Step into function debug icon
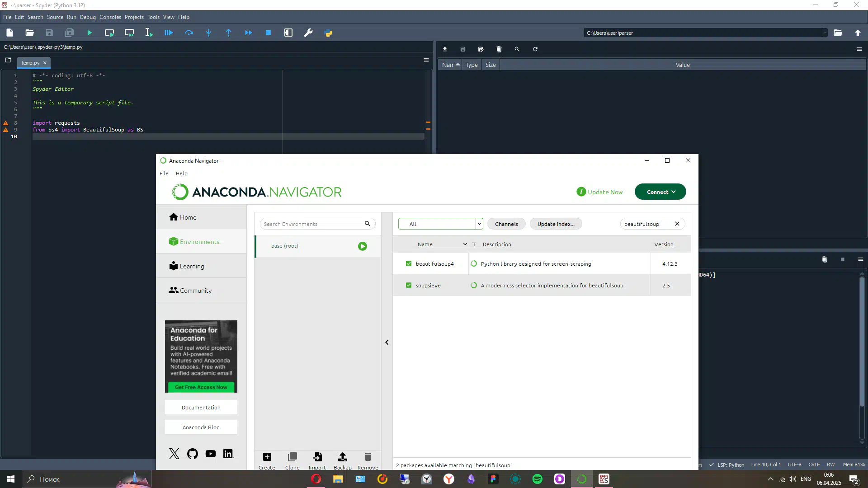 pos(209,33)
